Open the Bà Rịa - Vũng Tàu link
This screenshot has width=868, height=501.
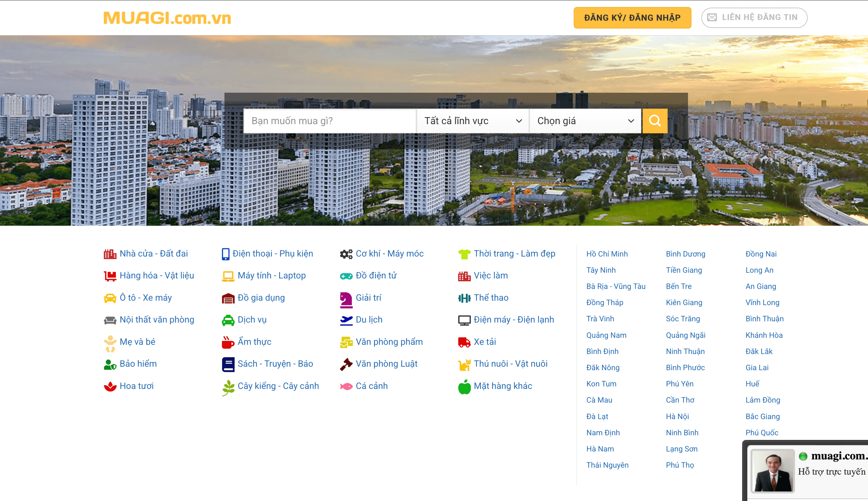(x=616, y=286)
